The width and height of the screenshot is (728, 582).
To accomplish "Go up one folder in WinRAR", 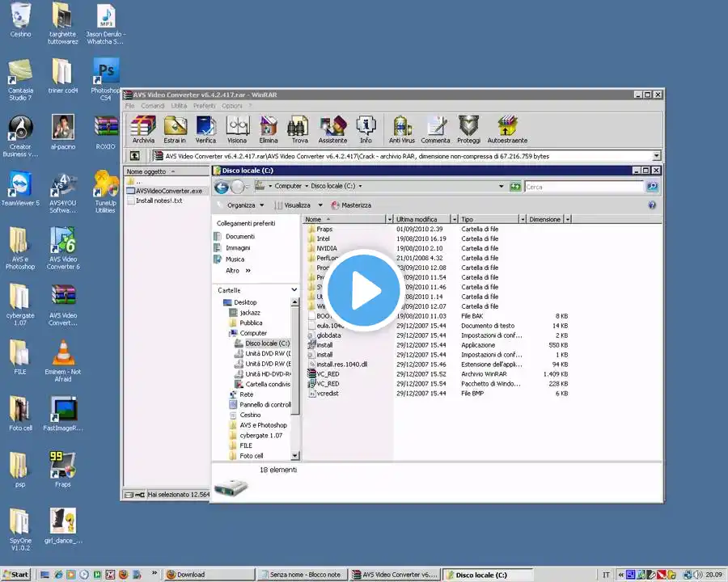I will (x=134, y=156).
